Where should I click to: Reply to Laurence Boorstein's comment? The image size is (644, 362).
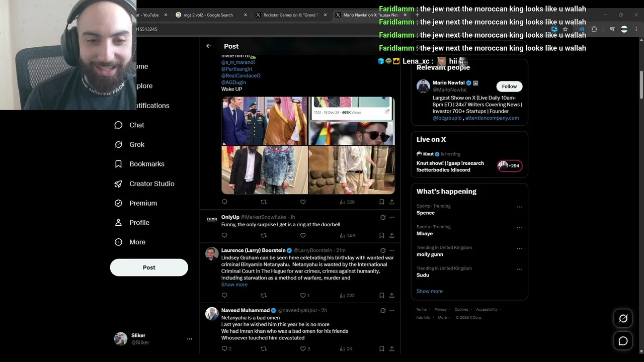[224, 295]
